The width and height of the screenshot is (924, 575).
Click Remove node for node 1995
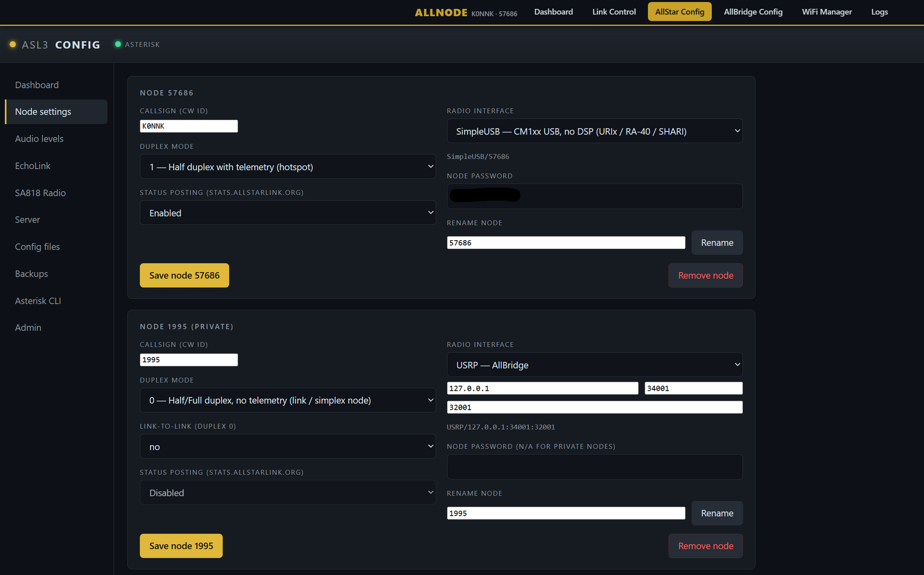point(706,546)
